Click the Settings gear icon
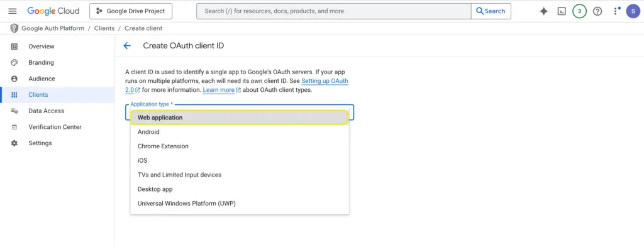This screenshot has width=644, height=247. click(x=14, y=143)
